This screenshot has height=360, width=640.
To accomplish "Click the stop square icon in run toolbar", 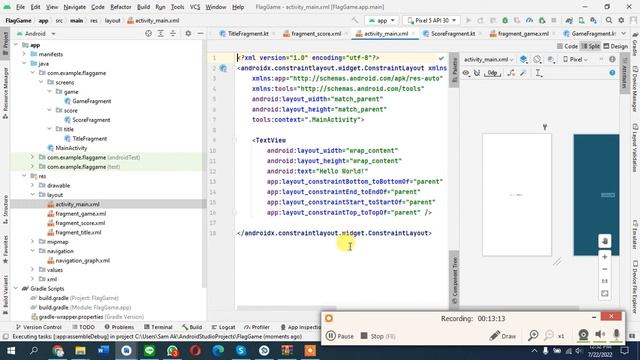I will pyautogui.click(x=554, y=20).
